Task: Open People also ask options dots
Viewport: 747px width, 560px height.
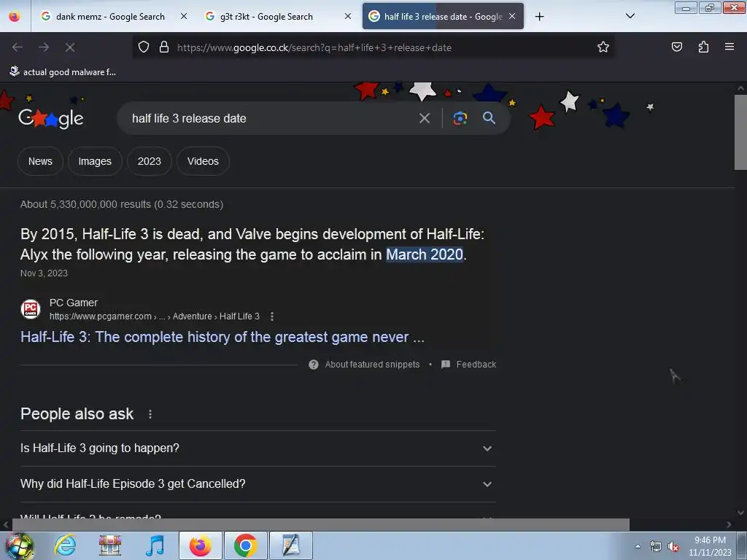Action: (150, 414)
